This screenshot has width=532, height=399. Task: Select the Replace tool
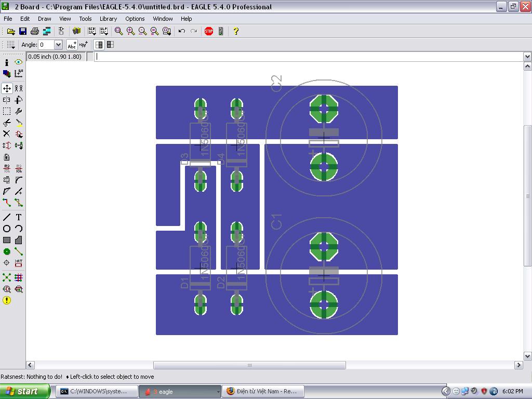[19, 145]
